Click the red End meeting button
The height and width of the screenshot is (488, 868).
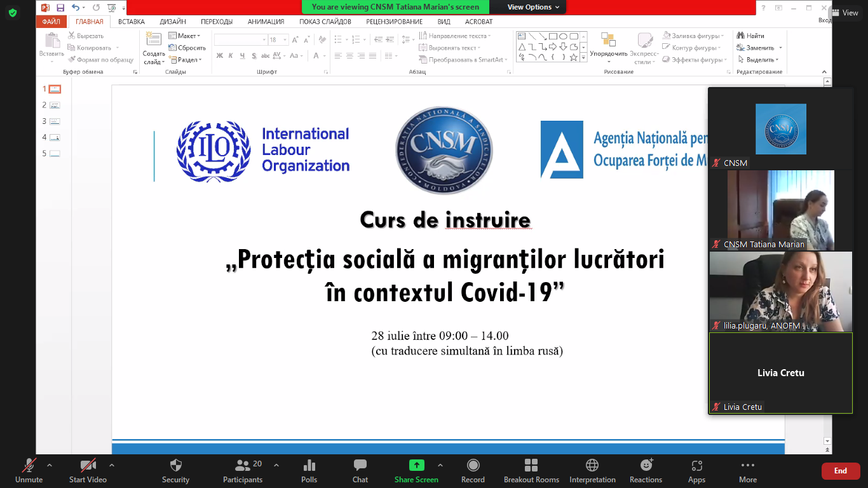click(840, 471)
